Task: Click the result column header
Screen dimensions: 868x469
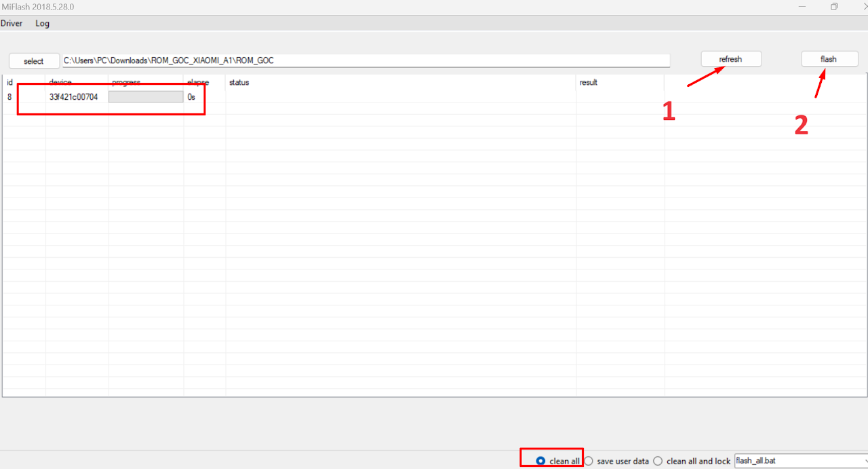Action: click(x=588, y=82)
